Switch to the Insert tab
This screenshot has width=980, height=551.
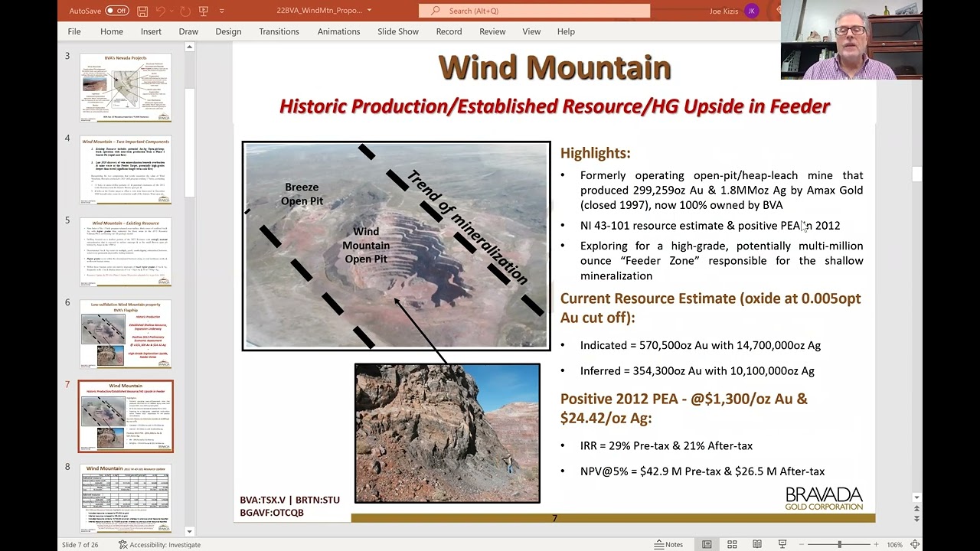click(x=151, y=31)
